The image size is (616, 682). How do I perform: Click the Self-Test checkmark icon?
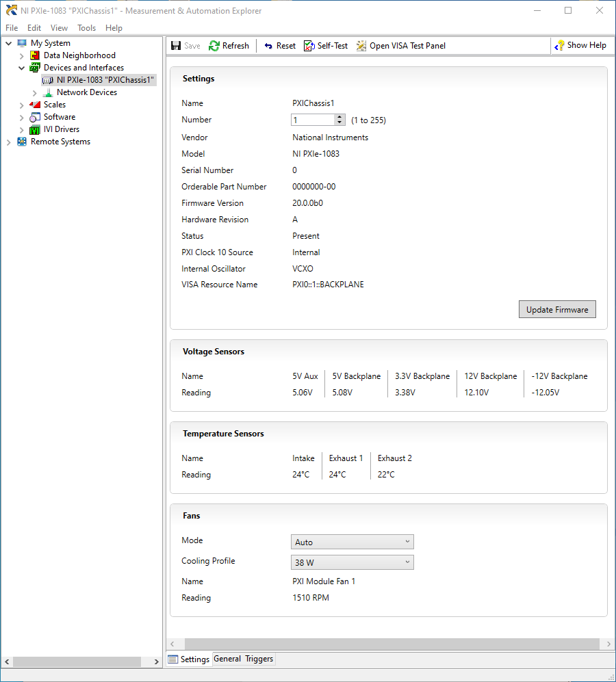pos(309,46)
